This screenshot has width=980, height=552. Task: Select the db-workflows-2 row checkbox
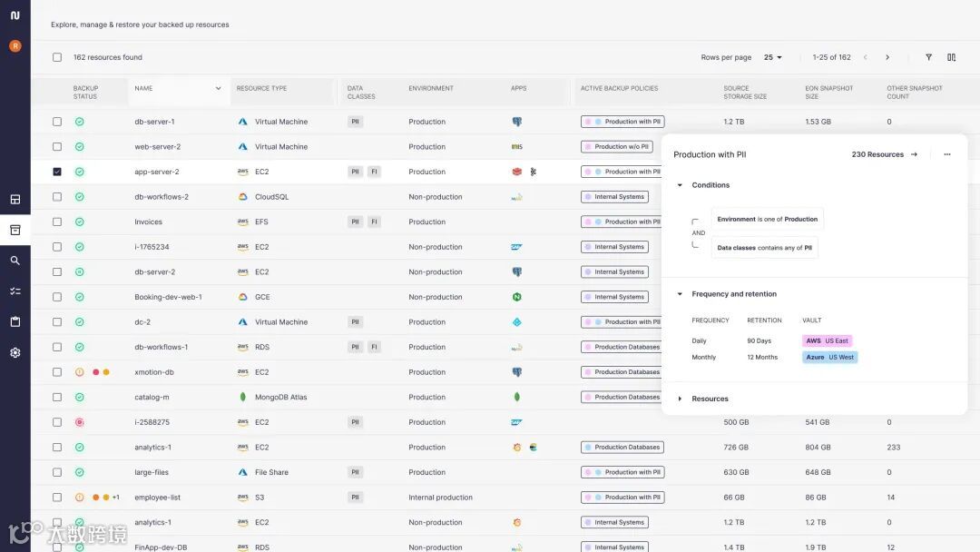tap(57, 197)
